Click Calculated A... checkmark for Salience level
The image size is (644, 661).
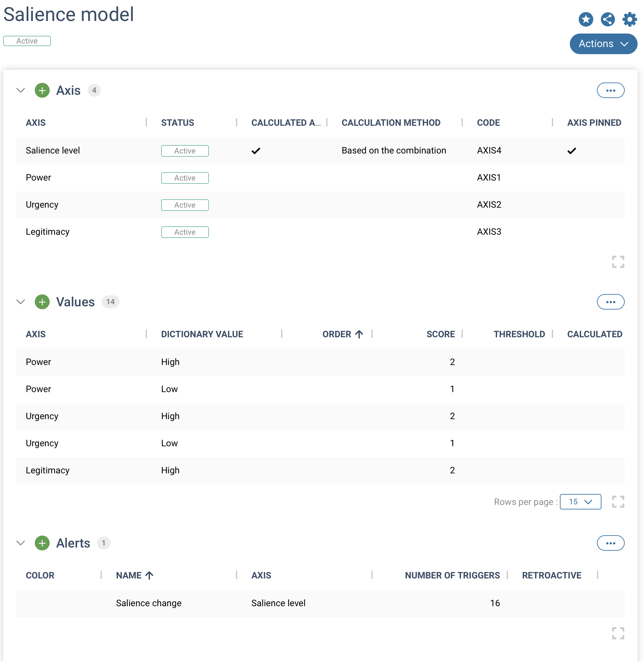(x=256, y=151)
